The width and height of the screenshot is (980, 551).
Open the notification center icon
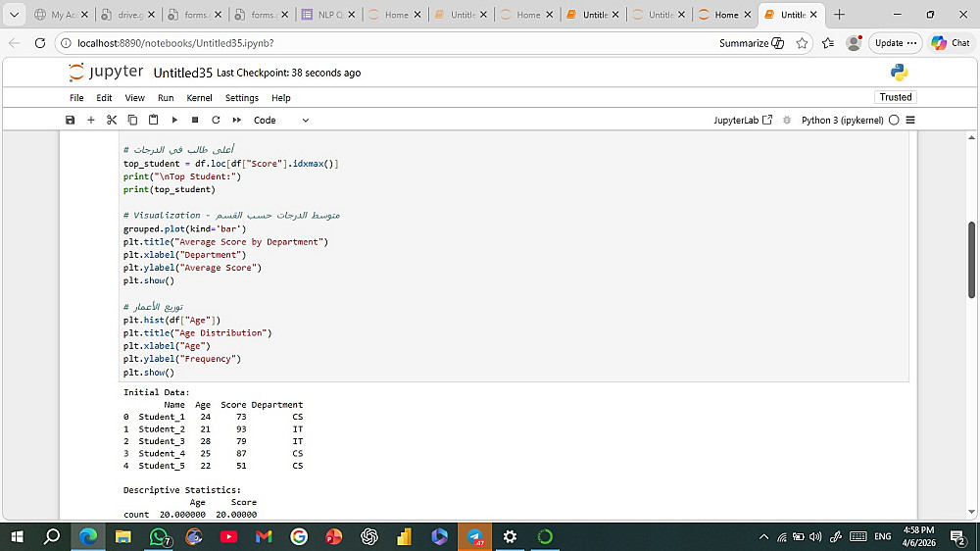coord(958,536)
